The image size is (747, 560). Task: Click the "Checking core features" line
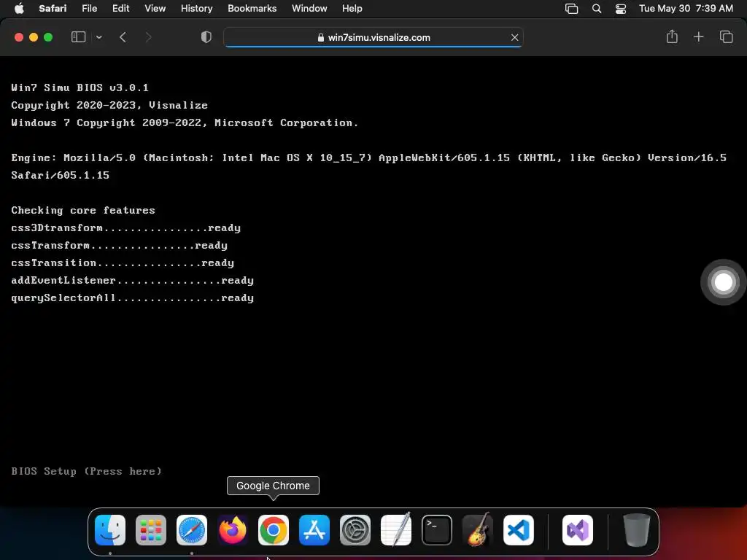(83, 210)
